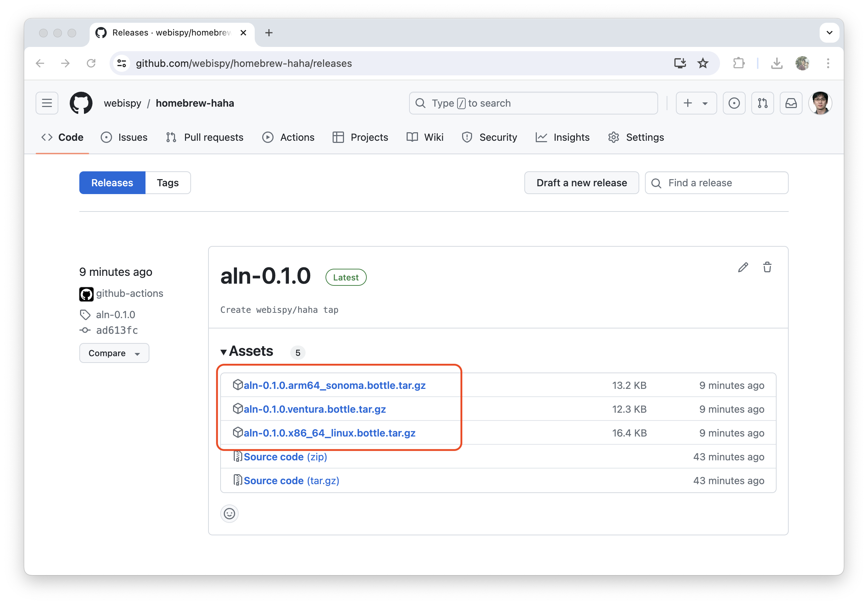
Task: Open the Projects tab
Action: 360,138
